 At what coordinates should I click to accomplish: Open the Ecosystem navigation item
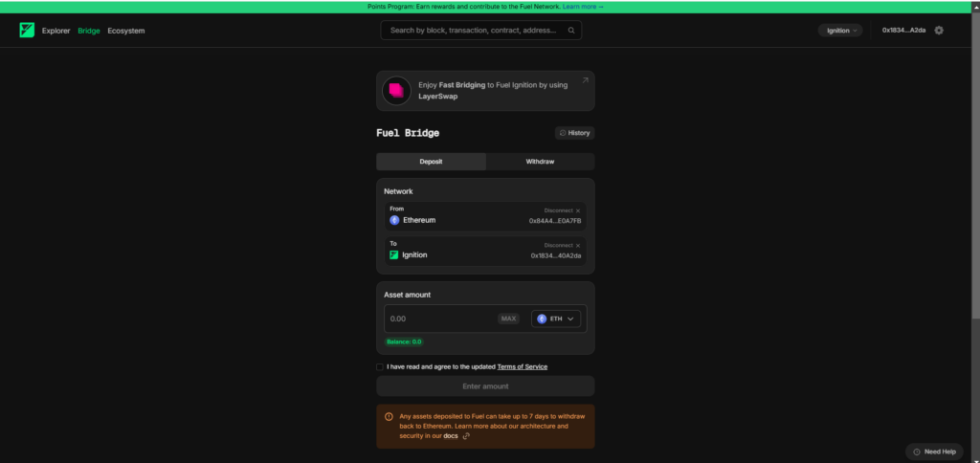tap(126, 31)
